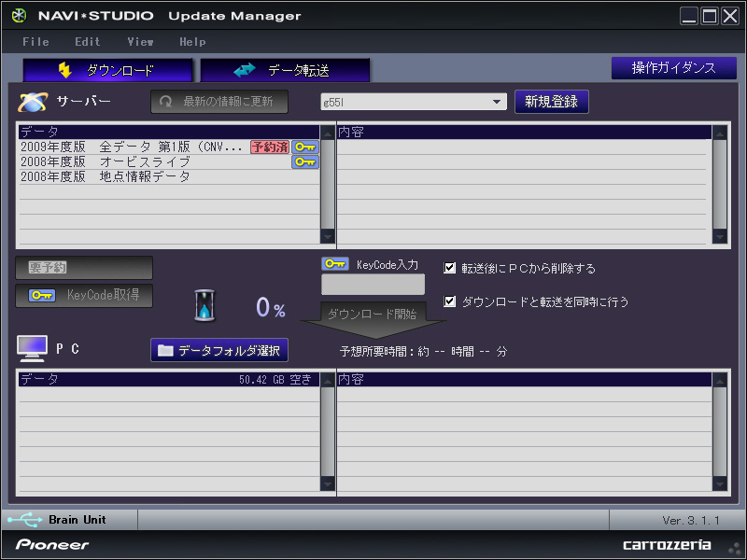747x560 pixels.
Task: Click the データフォルダ選択 button
Action: click(219, 350)
